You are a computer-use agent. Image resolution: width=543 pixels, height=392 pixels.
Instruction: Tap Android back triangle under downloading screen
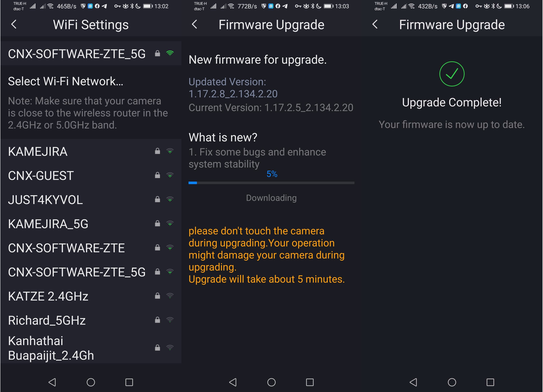233,382
